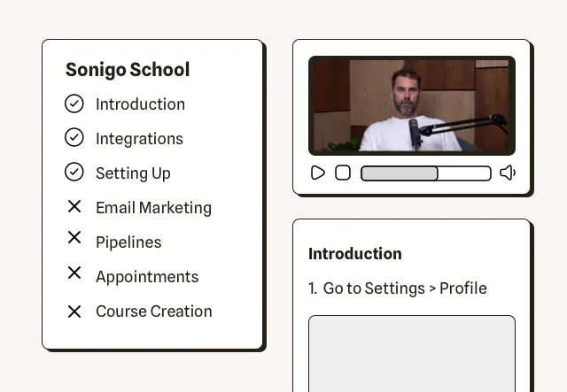Image resolution: width=567 pixels, height=392 pixels.
Task: Click the X icon next to Pipelines
Action: pyautogui.click(x=74, y=237)
